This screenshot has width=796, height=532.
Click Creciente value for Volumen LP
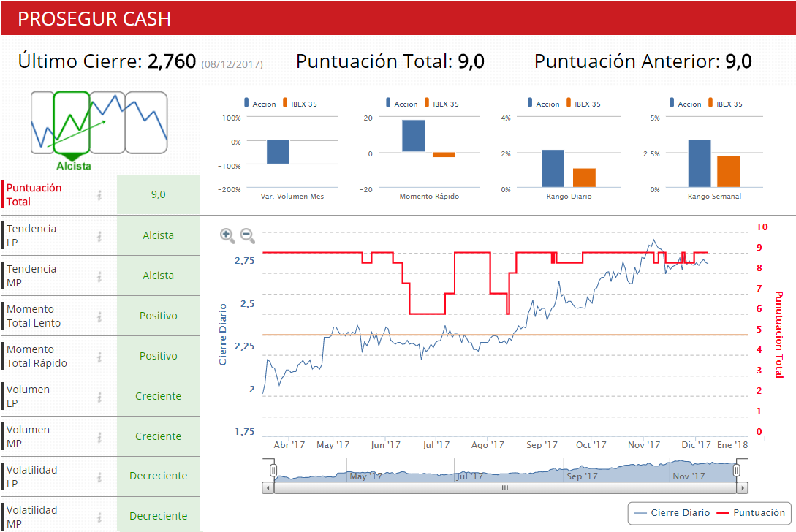pos(159,396)
